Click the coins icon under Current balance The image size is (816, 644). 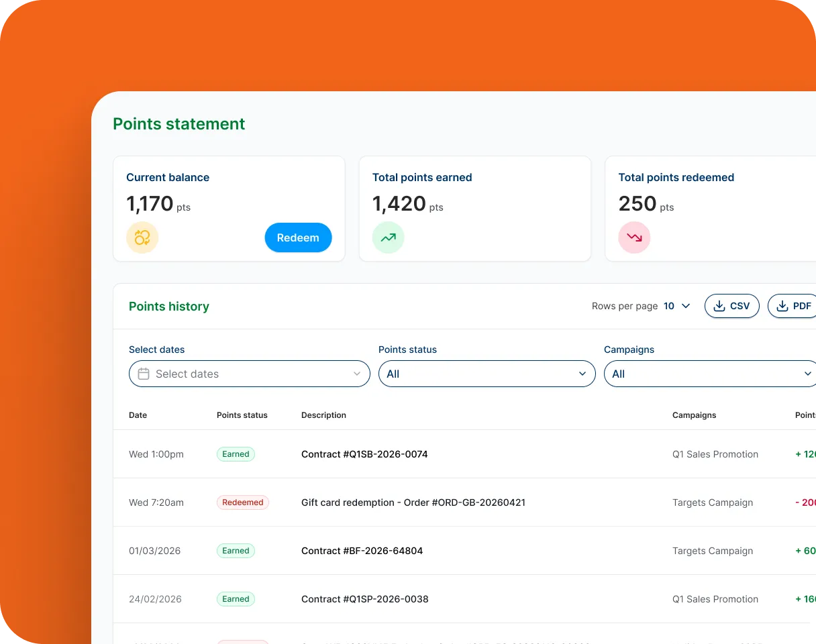142,237
